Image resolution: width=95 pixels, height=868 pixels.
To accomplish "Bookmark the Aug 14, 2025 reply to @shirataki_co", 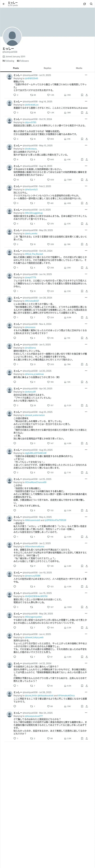I will pos(82,113).
